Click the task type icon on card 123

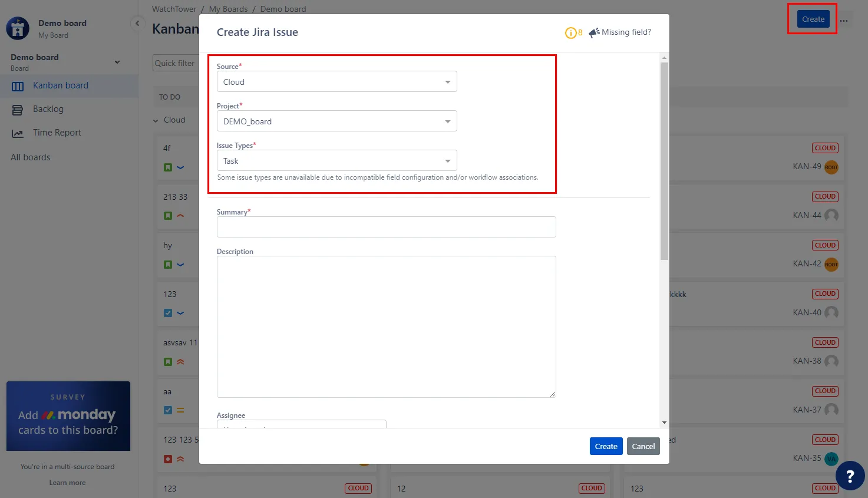tap(168, 313)
